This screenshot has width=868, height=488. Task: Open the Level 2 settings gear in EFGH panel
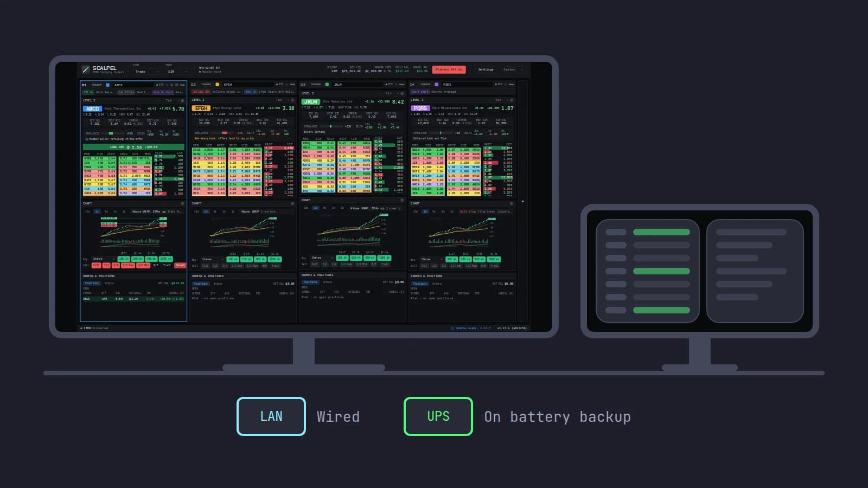click(292, 100)
